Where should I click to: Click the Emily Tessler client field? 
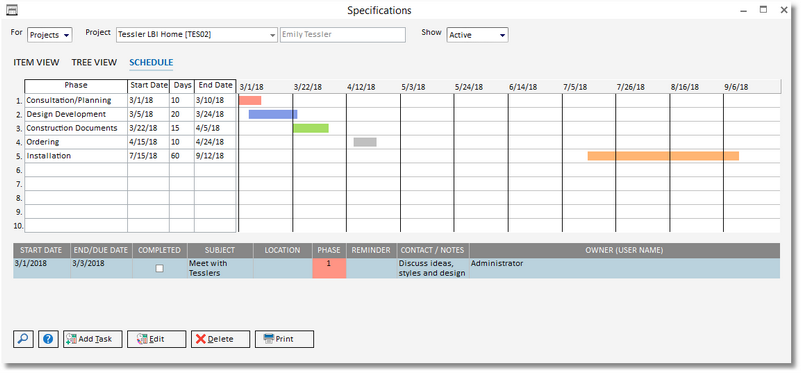pos(343,35)
